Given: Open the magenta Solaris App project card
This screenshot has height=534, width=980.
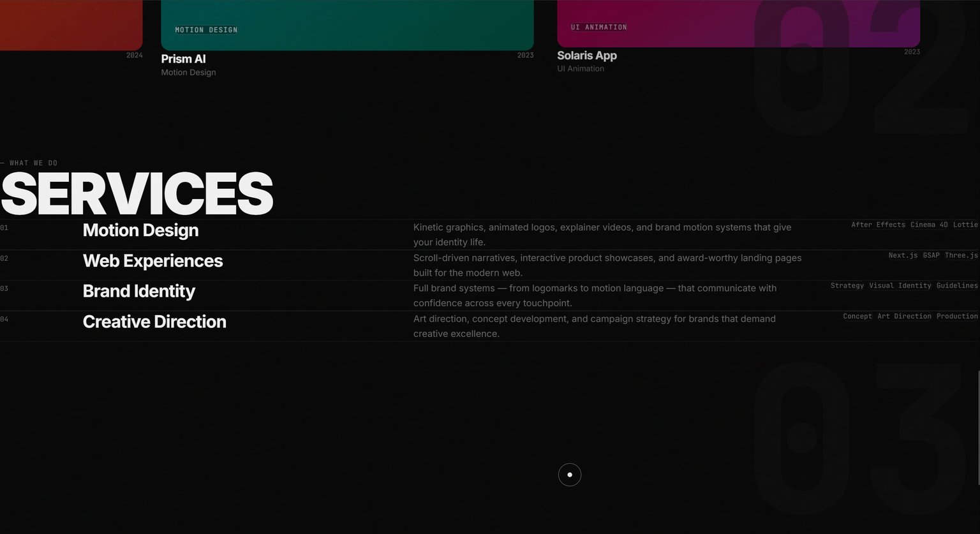Looking at the screenshot, I should tap(738, 23).
